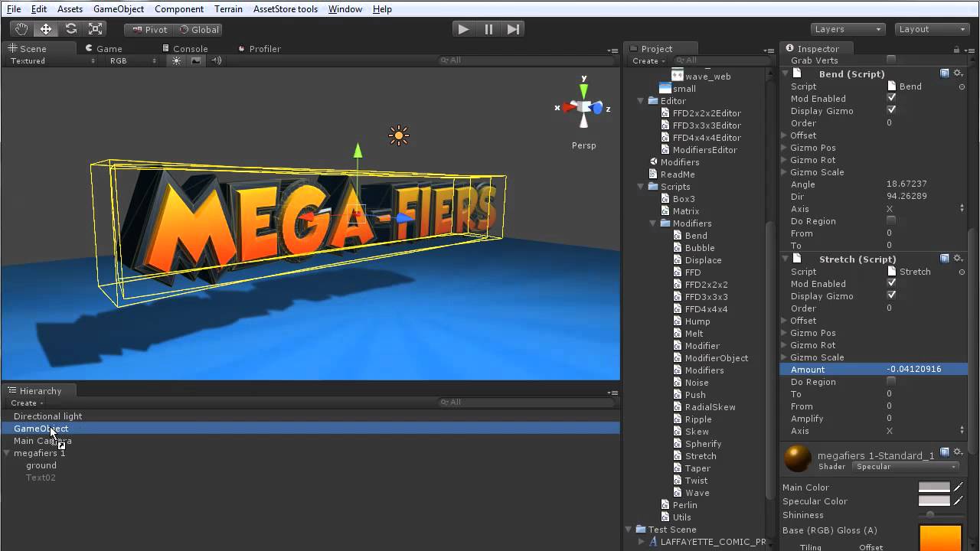The width and height of the screenshot is (980, 551).
Task: Toggle Bend Display Gizmo checkbox
Action: click(891, 111)
